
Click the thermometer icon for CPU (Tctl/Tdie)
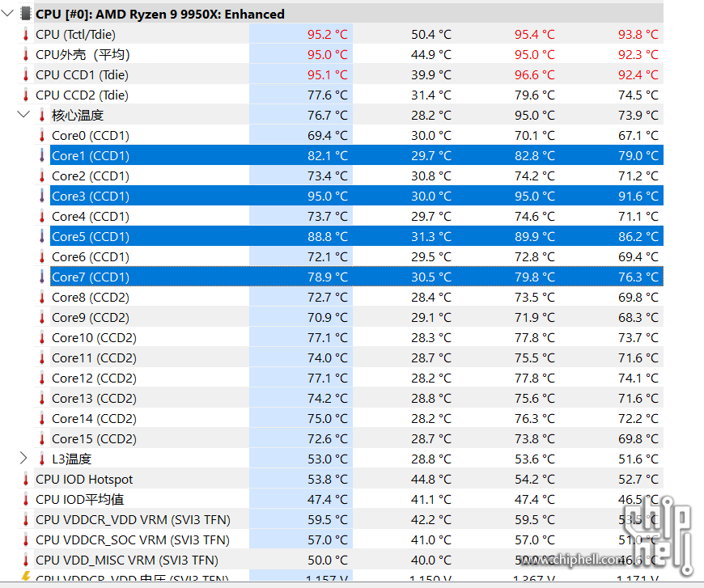[26, 35]
